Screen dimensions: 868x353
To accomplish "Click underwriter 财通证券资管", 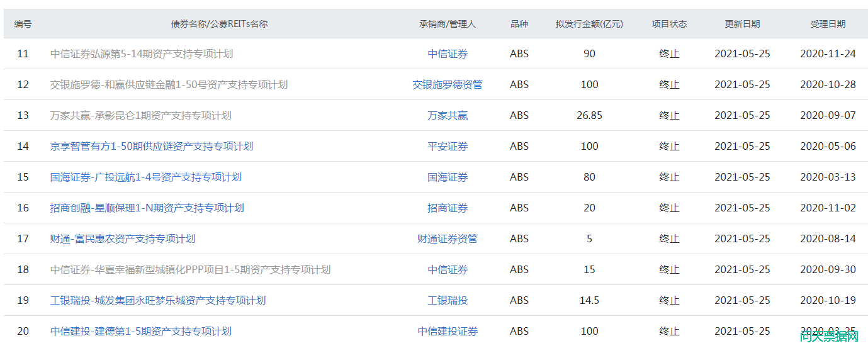I will coord(448,239).
